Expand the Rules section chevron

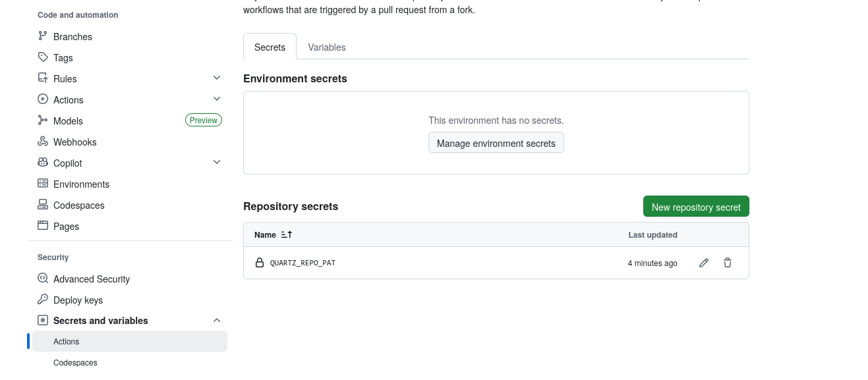(217, 78)
